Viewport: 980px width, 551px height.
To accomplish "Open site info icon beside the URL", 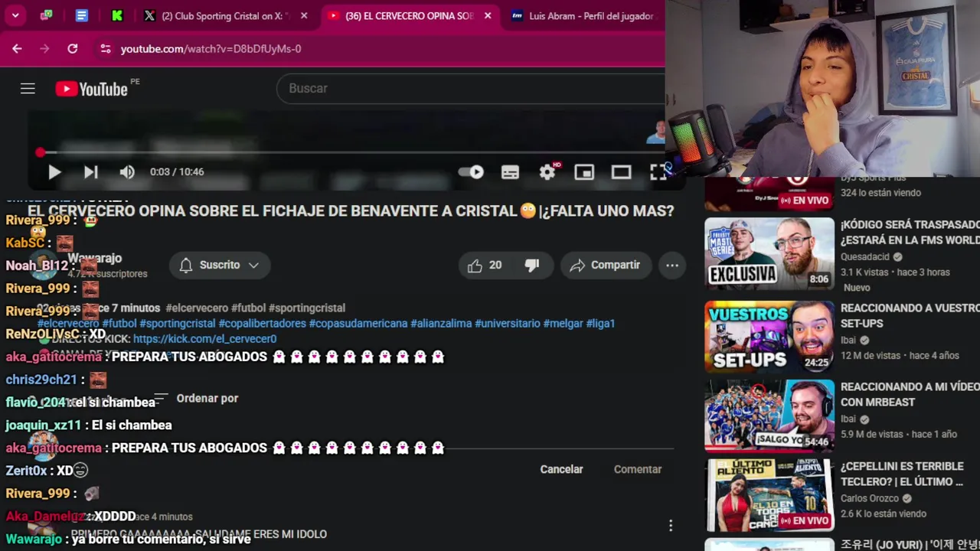I will [x=106, y=48].
